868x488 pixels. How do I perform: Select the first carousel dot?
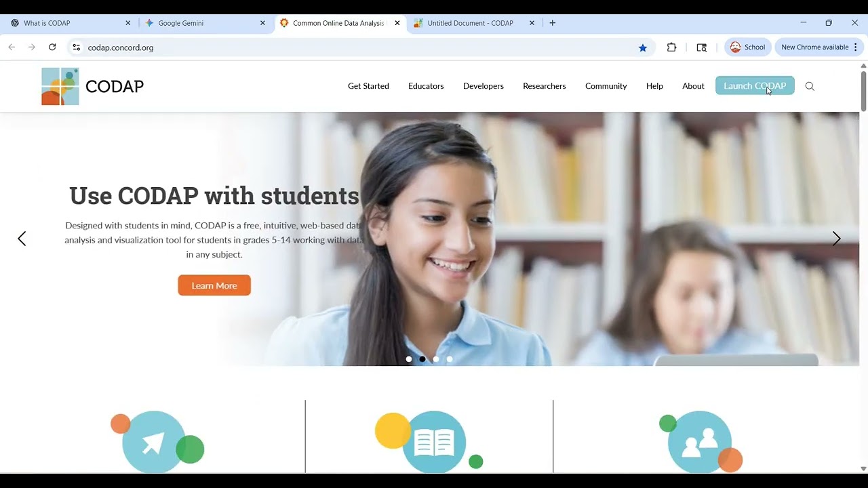point(409,359)
